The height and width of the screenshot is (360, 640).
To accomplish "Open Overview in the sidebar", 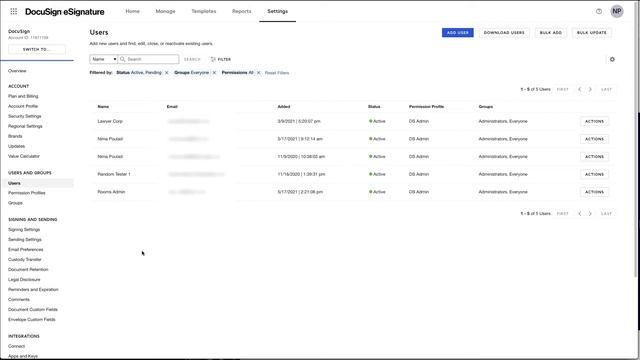I will (x=17, y=71).
